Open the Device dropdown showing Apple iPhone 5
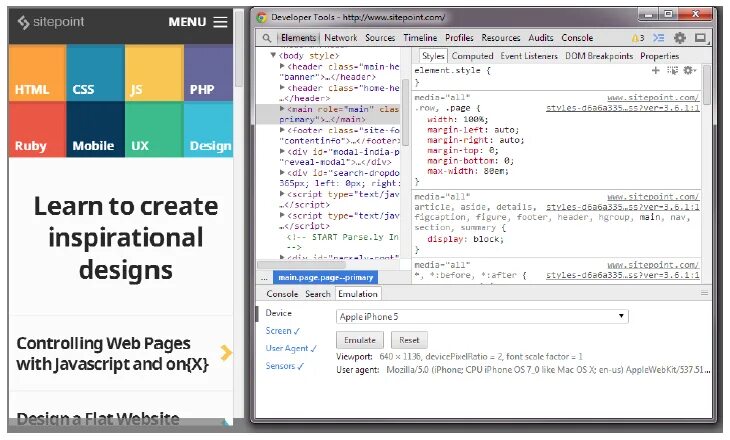The height and width of the screenshot is (440, 730). coord(482,317)
